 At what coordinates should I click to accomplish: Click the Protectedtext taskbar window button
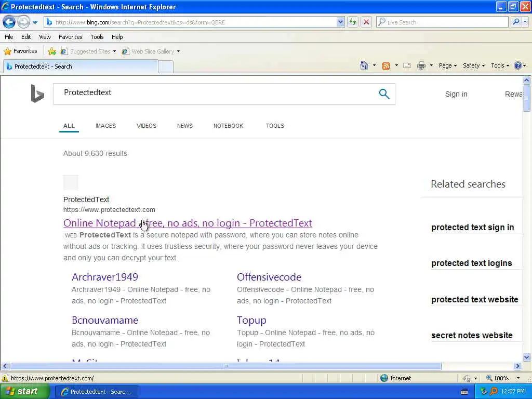(96, 392)
